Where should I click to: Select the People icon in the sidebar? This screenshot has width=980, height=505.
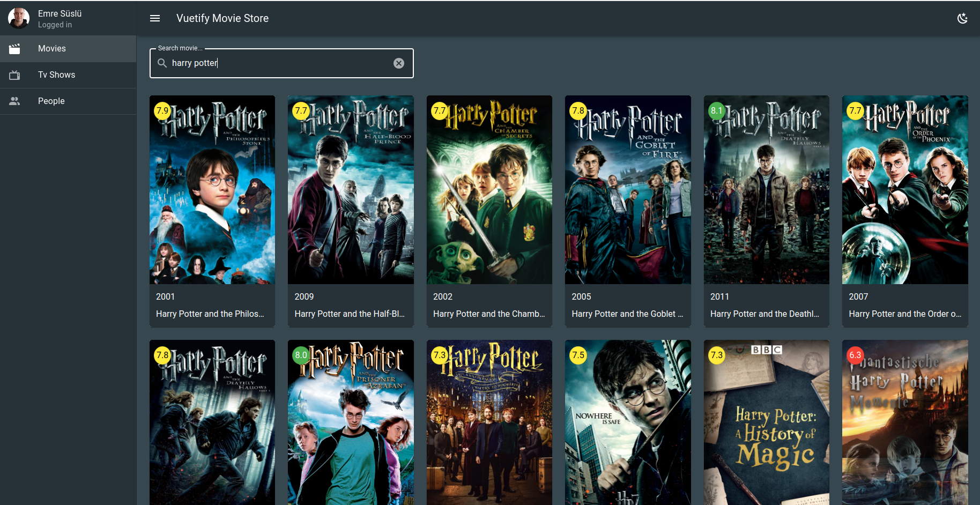coord(14,101)
